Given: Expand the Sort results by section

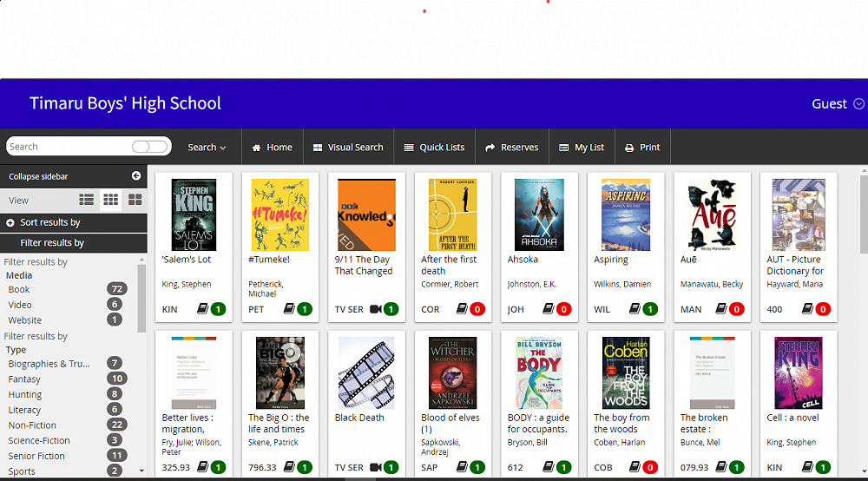Looking at the screenshot, I should pyautogui.click(x=49, y=222).
